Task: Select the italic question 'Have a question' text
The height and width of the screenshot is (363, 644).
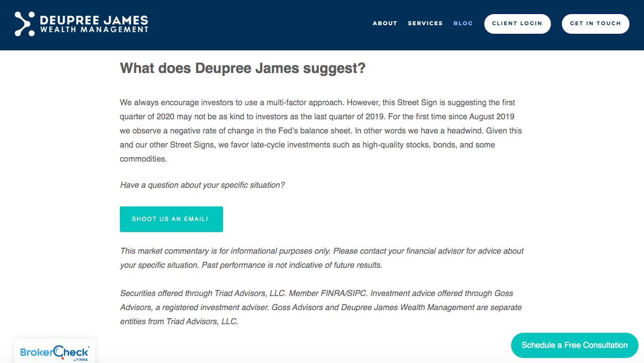Action: point(201,185)
